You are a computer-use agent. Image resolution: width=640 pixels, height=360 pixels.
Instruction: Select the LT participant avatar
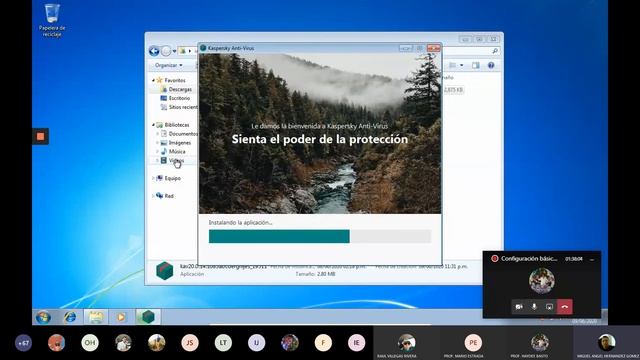click(x=223, y=343)
